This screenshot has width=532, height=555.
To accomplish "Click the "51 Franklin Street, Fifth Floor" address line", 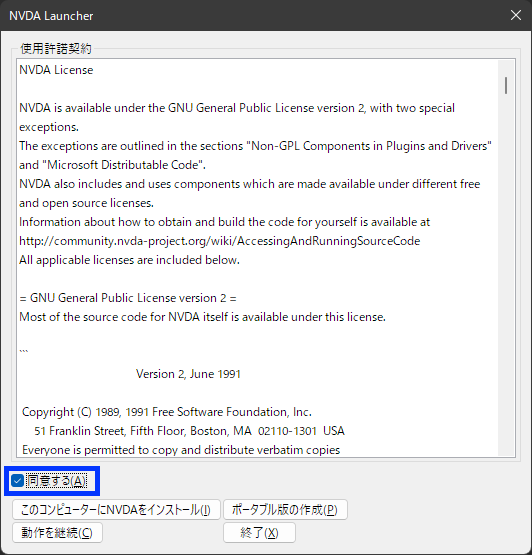I will (189, 431).
